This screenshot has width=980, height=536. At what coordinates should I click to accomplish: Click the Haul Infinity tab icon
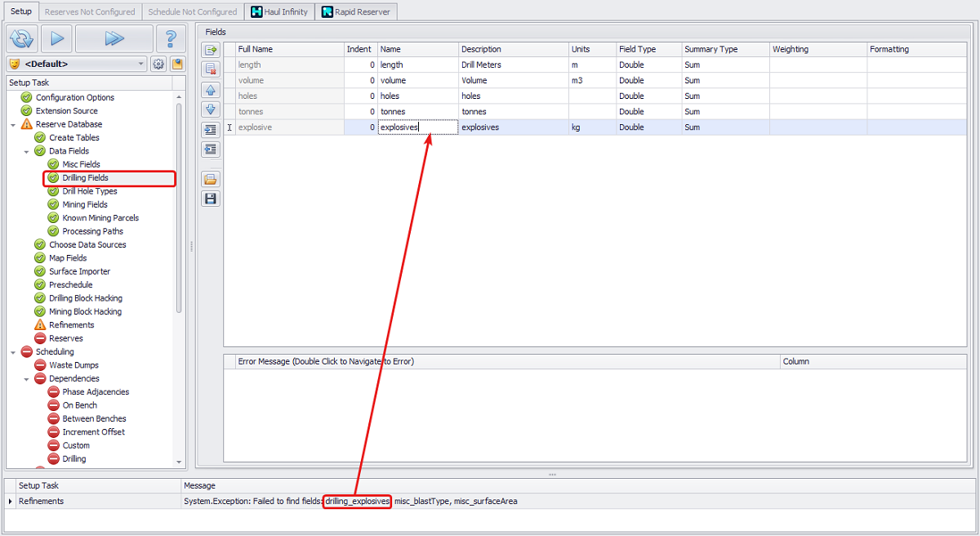pos(256,12)
